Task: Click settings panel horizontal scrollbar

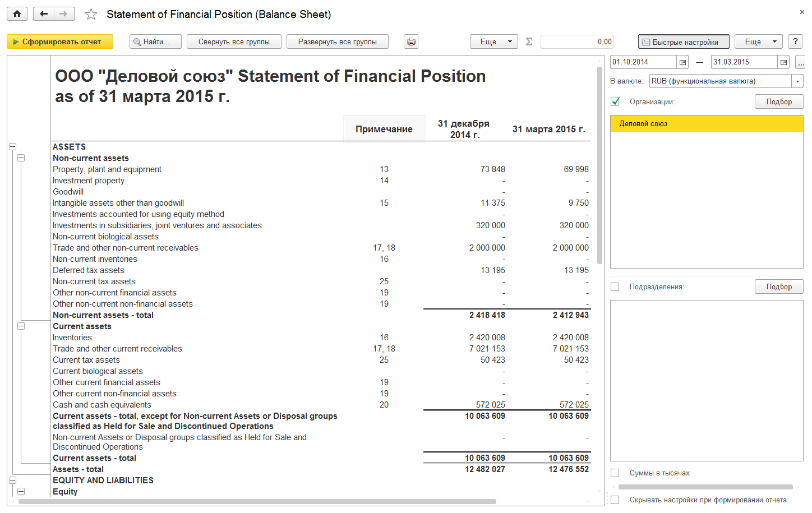Action: 705,487
